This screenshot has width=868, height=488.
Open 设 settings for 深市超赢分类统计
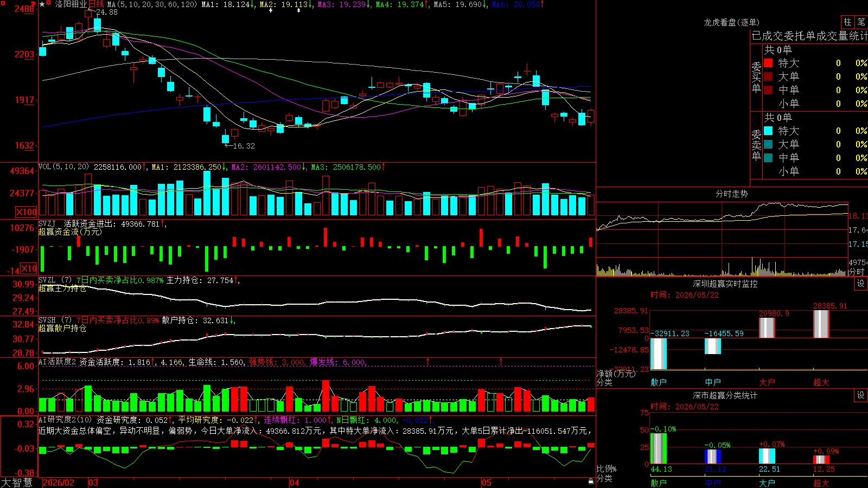861,395
